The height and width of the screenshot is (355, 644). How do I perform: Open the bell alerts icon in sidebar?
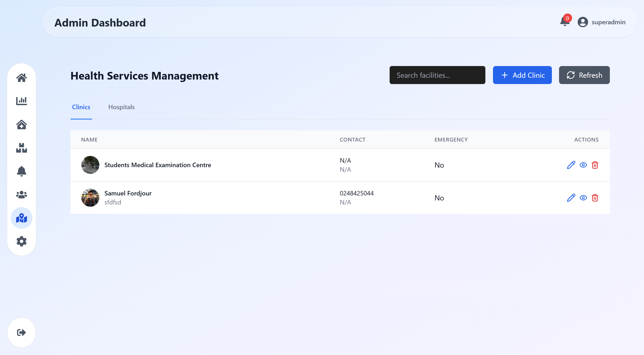coord(22,171)
